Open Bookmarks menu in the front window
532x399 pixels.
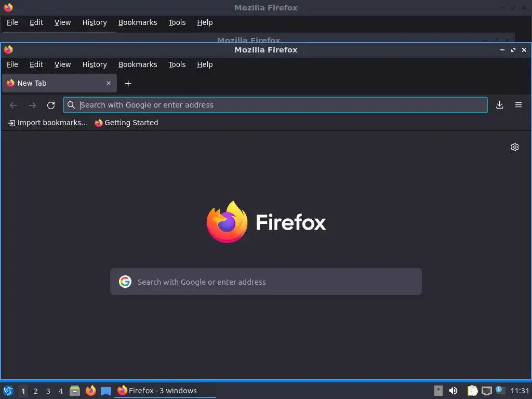click(138, 64)
